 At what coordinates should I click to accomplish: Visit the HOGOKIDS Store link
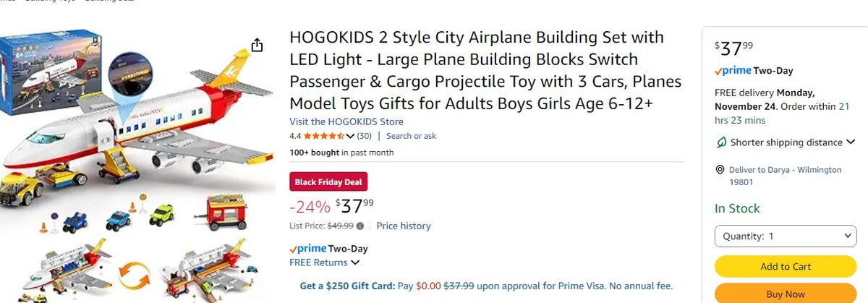coord(346,121)
